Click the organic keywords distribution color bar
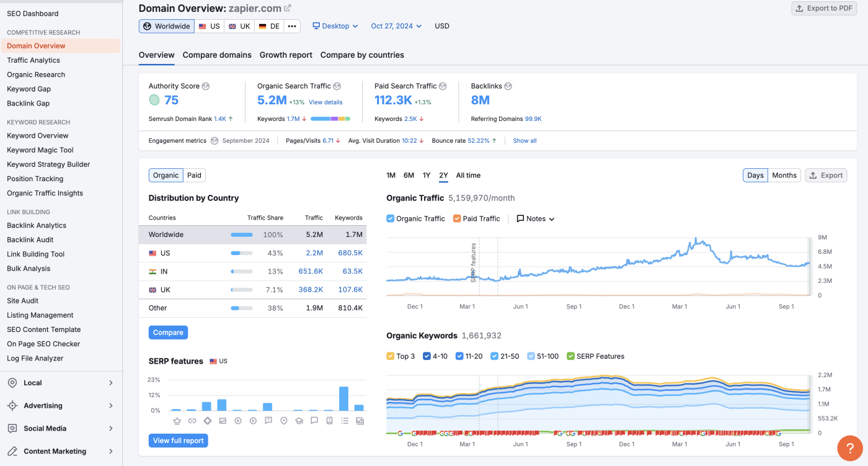 coord(330,119)
